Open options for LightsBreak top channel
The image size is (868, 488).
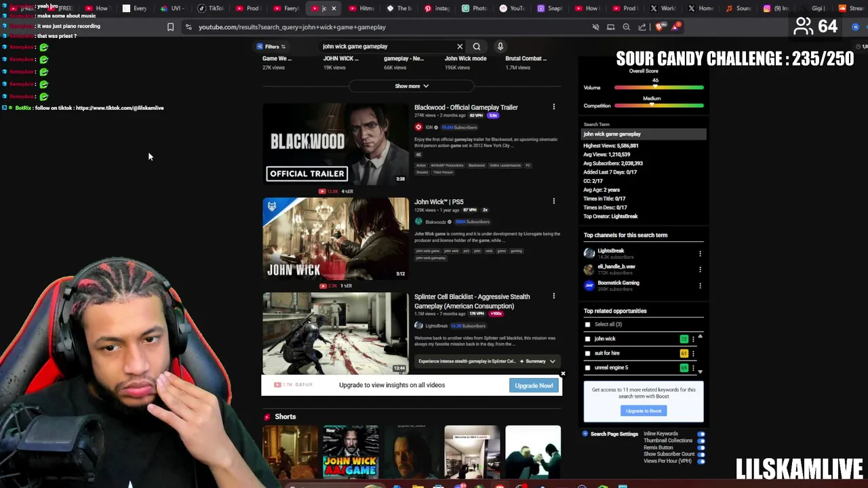700,253
